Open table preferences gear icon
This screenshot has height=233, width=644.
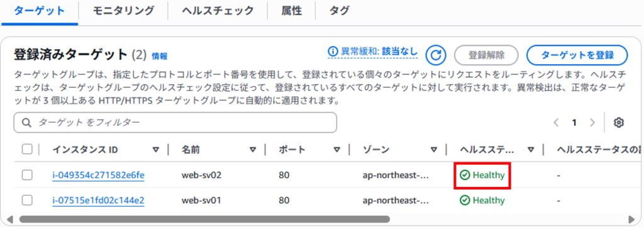click(x=619, y=122)
